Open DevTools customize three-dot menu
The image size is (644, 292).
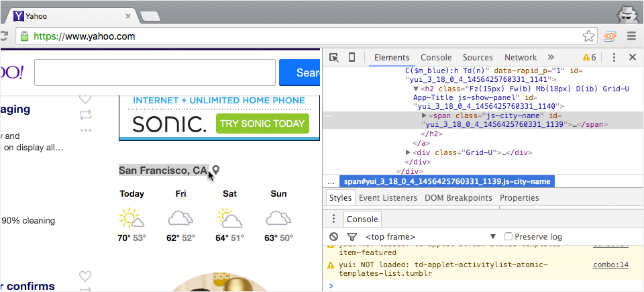[x=614, y=58]
